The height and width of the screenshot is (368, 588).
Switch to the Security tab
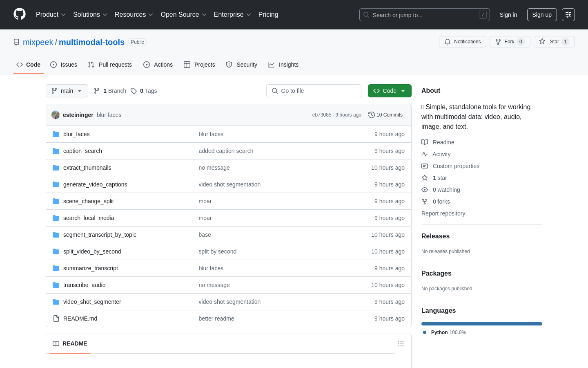(x=242, y=65)
